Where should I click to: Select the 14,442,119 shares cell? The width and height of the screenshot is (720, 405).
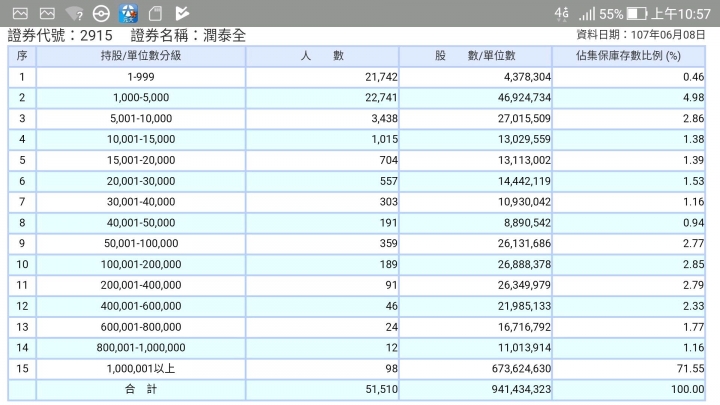(476, 181)
